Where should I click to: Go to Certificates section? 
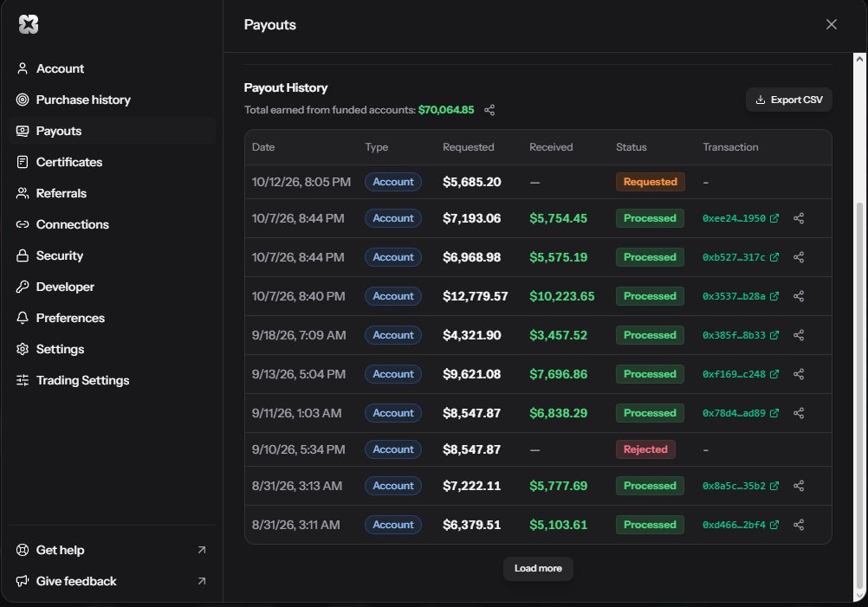point(113,162)
